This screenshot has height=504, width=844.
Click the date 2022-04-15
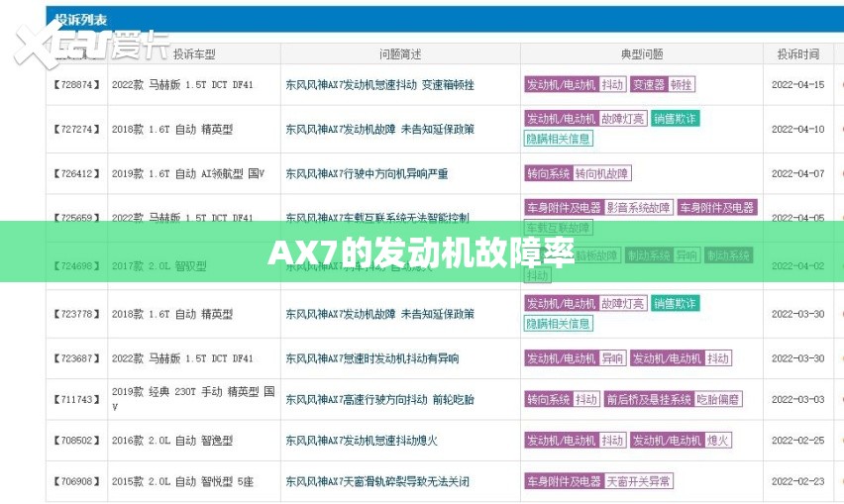tap(797, 85)
